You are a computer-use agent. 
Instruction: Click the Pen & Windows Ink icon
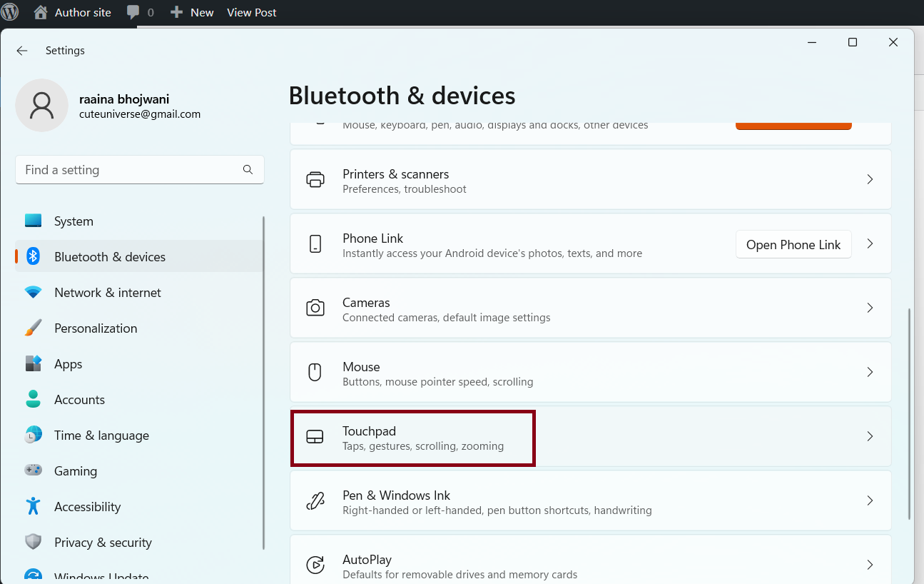[x=315, y=501]
